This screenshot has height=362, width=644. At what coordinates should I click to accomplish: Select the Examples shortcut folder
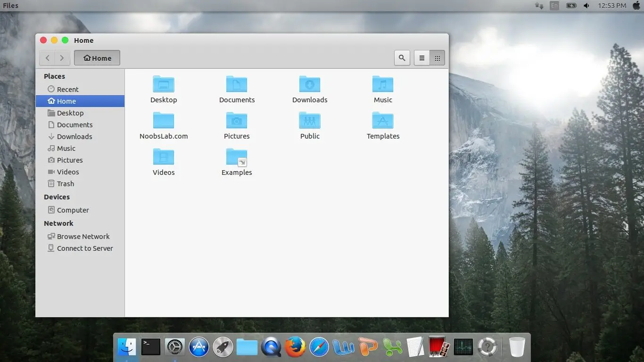[x=237, y=157]
